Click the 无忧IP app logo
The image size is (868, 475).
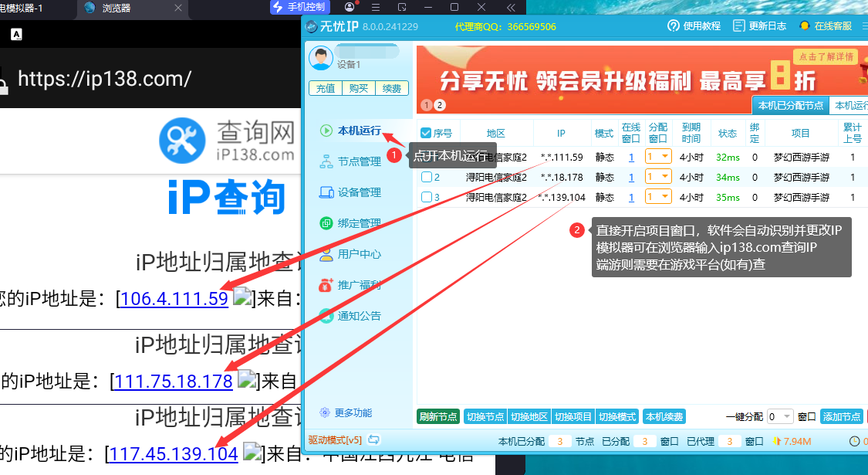click(x=312, y=26)
